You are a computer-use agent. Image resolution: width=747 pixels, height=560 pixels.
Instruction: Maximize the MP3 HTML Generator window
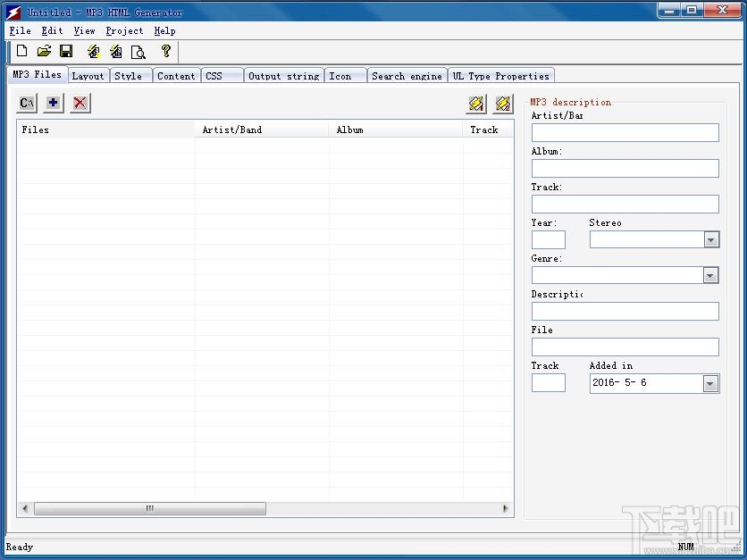tap(692, 11)
